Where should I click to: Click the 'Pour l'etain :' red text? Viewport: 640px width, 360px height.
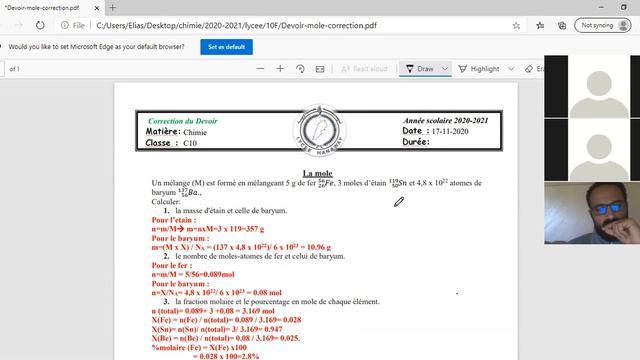click(173, 220)
